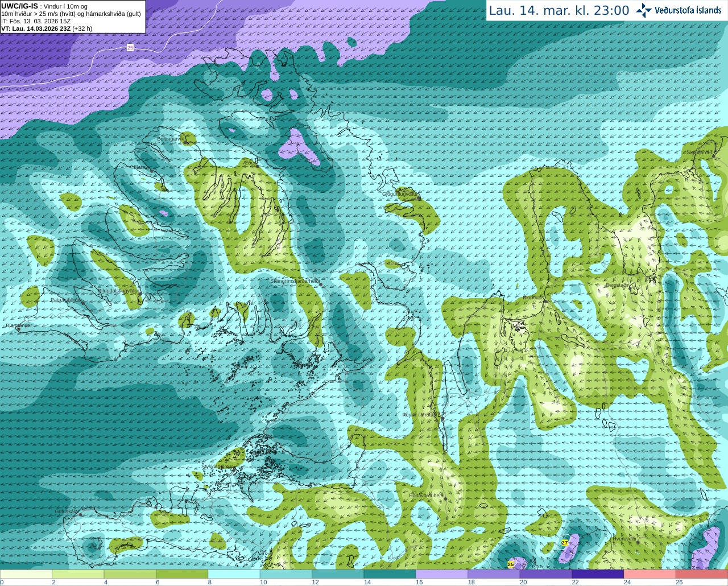Select the salmon legend swatch above 26
This screenshot has height=586, width=728.
(702, 574)
